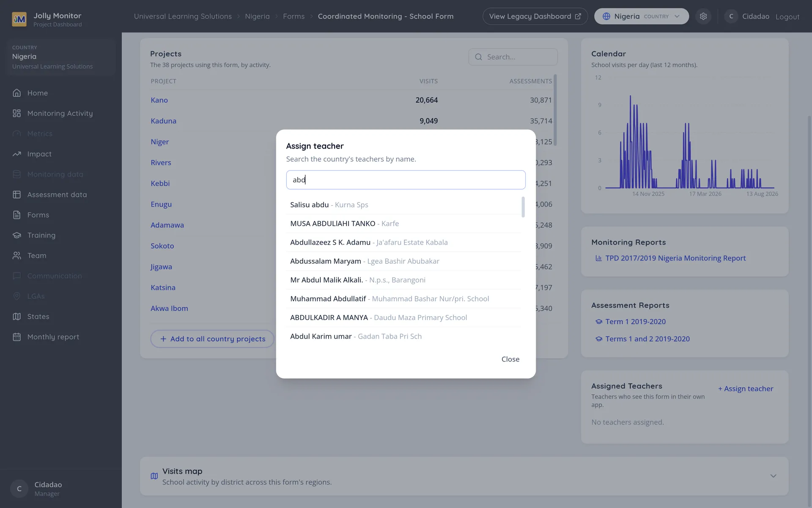Select teacher Abdullazeez S K. Adamu
812x508 pixels.
click(403, 243)
